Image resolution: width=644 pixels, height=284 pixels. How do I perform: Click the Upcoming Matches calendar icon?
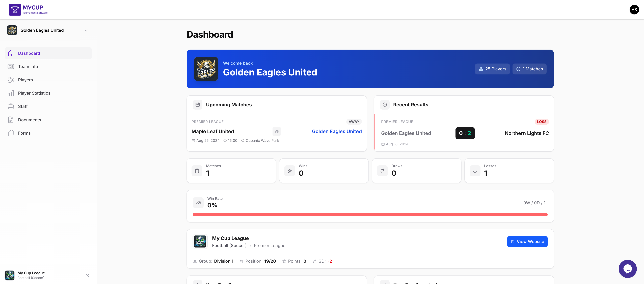(198, 105)
